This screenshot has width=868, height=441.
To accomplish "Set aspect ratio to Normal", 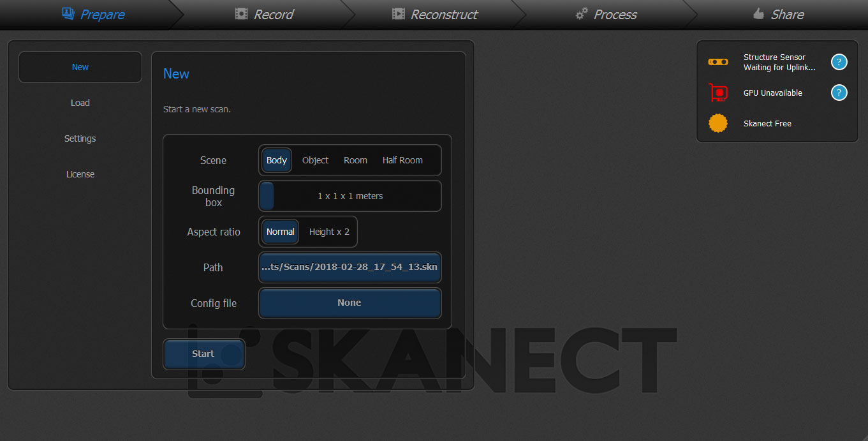I will 281,232.
